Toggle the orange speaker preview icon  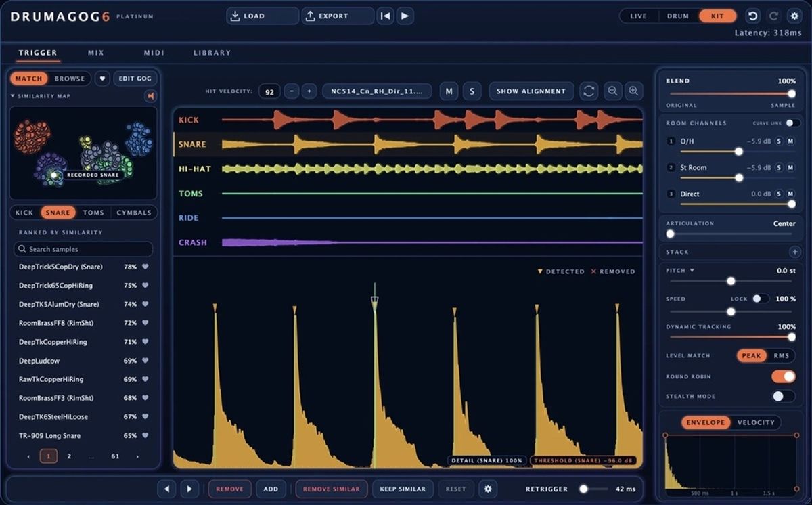pos(150,96)
